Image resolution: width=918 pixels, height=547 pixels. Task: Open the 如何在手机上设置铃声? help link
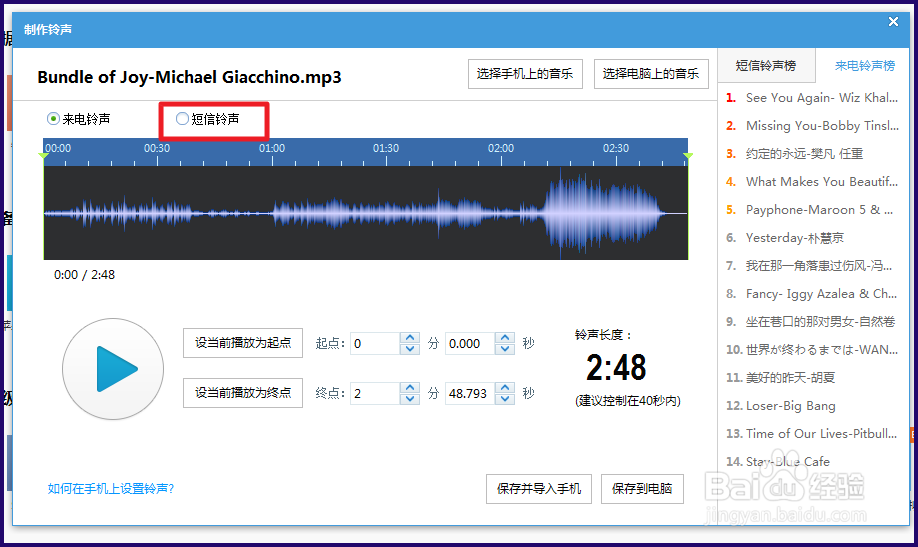click(111, 488)
